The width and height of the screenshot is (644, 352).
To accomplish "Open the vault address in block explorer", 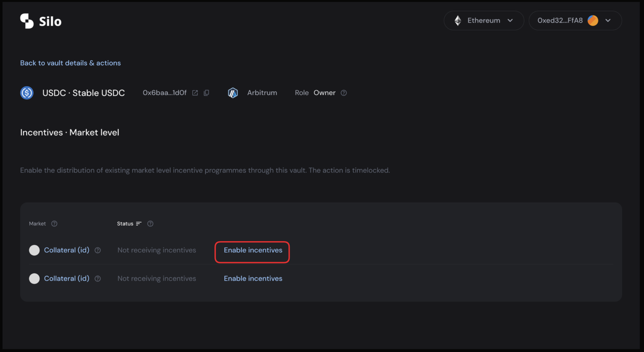I will pos(195,93).
